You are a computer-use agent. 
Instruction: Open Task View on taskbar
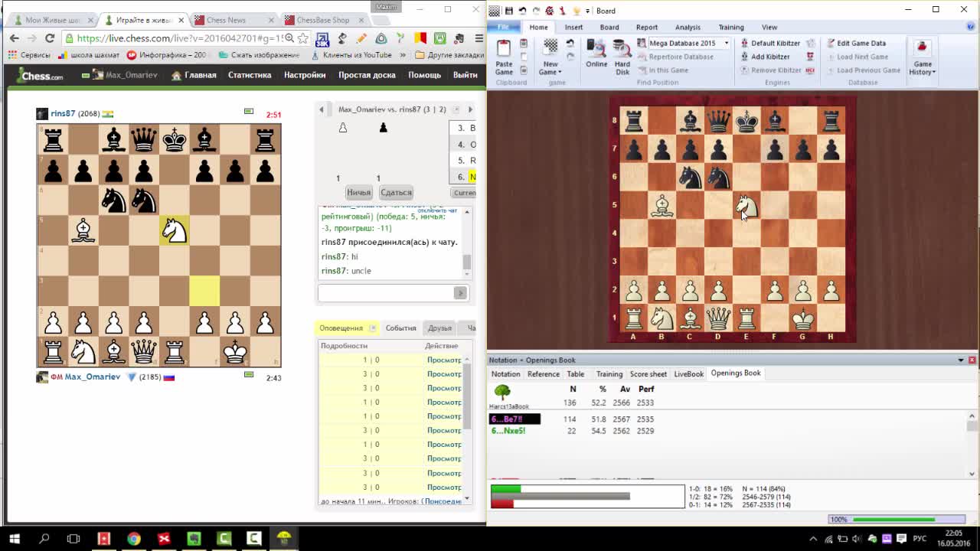tap(73, 539)
